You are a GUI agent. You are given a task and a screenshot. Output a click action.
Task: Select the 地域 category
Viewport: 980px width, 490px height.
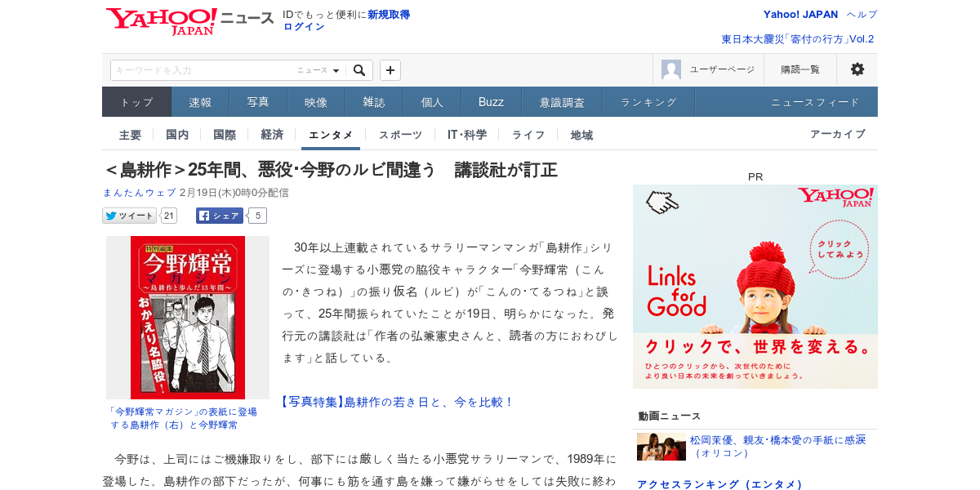(581, 135)
